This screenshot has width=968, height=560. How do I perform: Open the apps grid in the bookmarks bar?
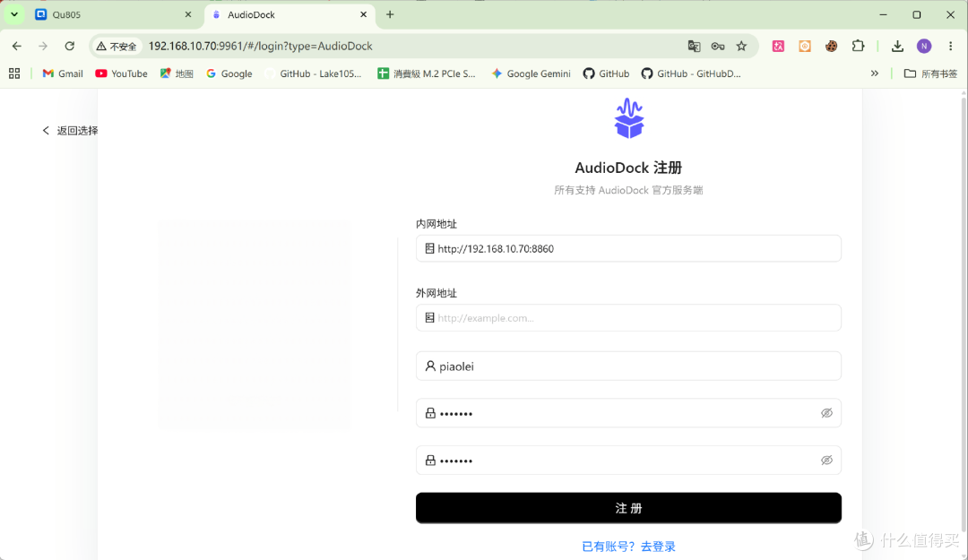click(x=14, y=73)
